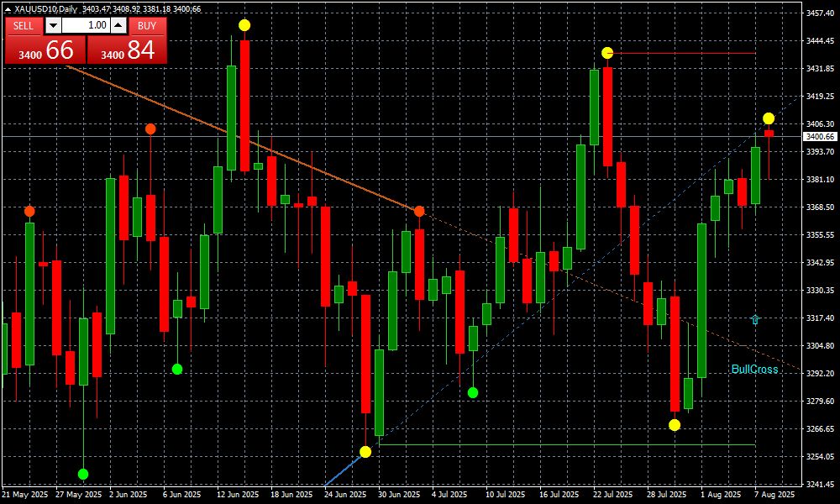This screenshot has height=504, width=840.
Task: Select the green dot below the 27 May low
Action: pyautogui.click(x=83, y=474)
